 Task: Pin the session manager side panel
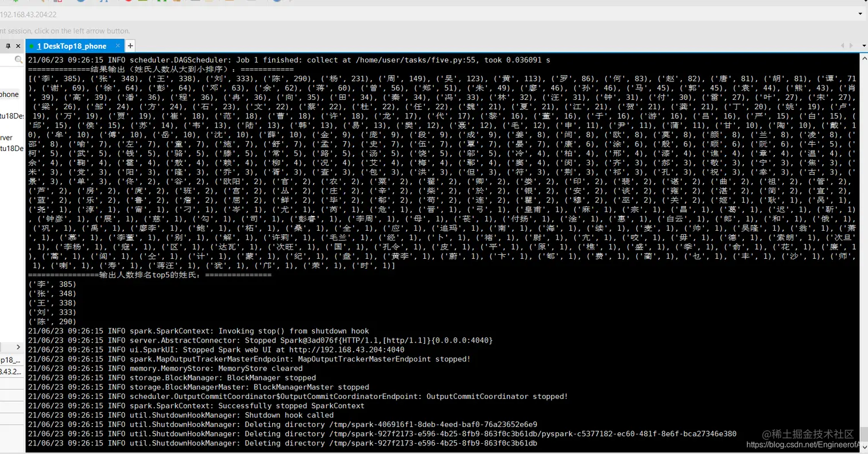tap(8, 46)
